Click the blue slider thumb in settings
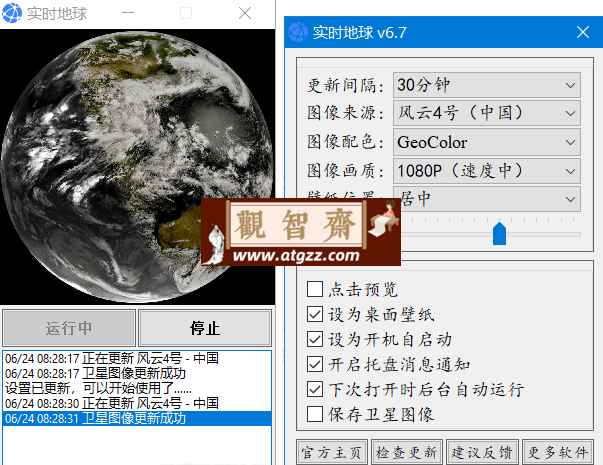The image size is (603, 465). click(x=499, y=233)
